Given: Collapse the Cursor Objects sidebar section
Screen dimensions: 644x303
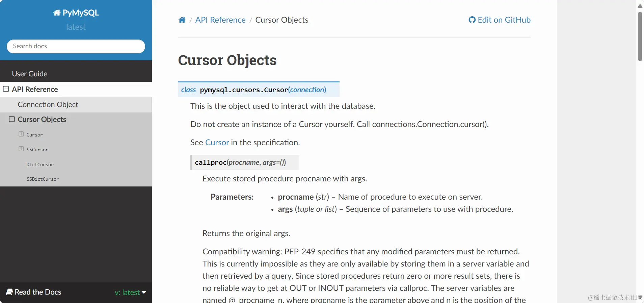Looking at the screenshot, I should click(12, 119).
